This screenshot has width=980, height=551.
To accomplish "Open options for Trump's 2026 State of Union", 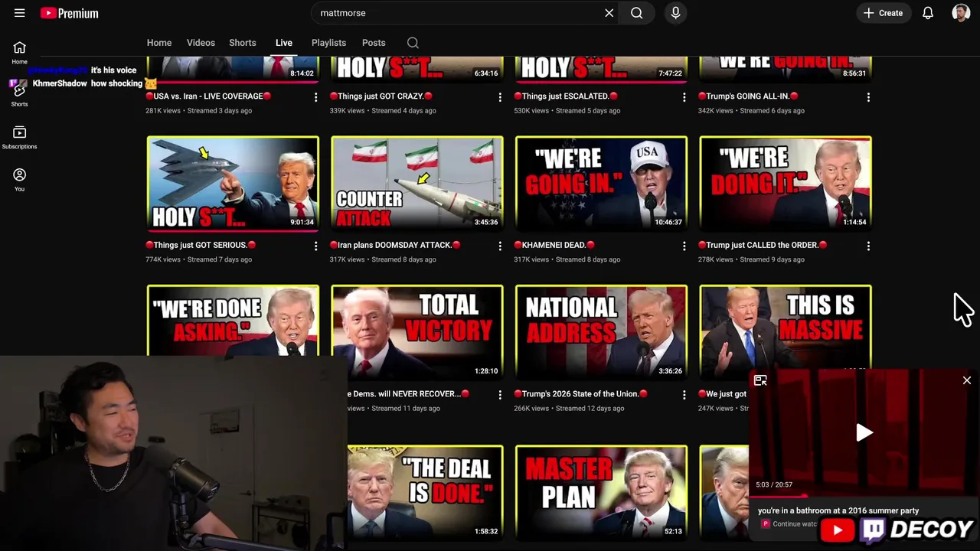I will (684, 395).
